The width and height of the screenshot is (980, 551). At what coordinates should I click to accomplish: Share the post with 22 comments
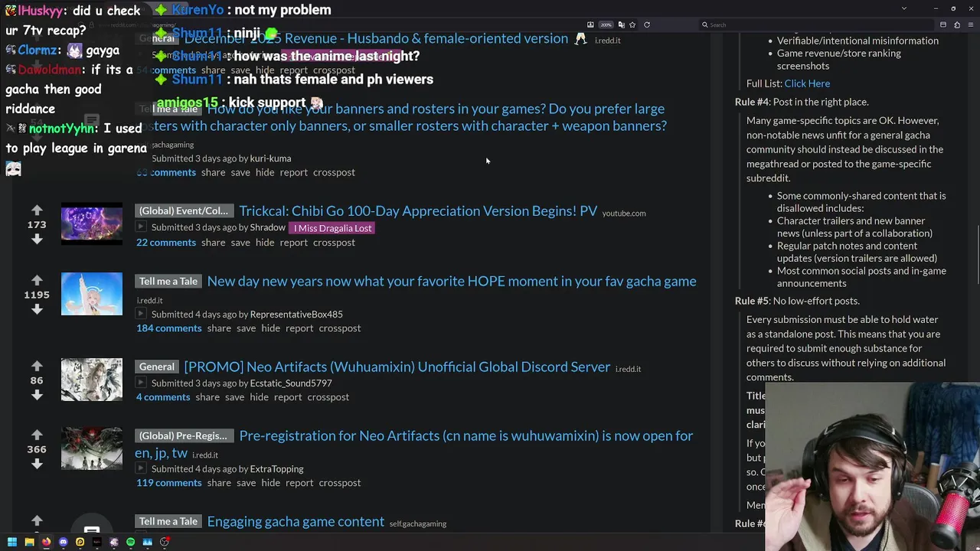coord(214,243)
